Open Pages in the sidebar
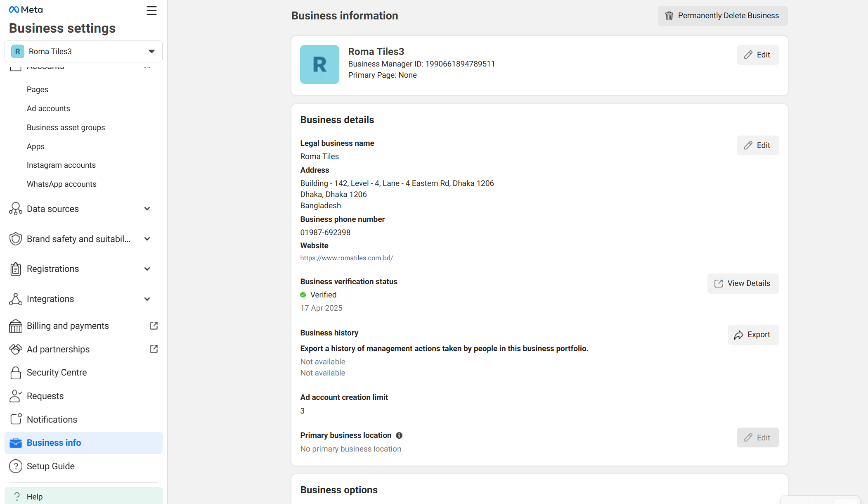Screen dimensions: 868x504 point(38,89)
